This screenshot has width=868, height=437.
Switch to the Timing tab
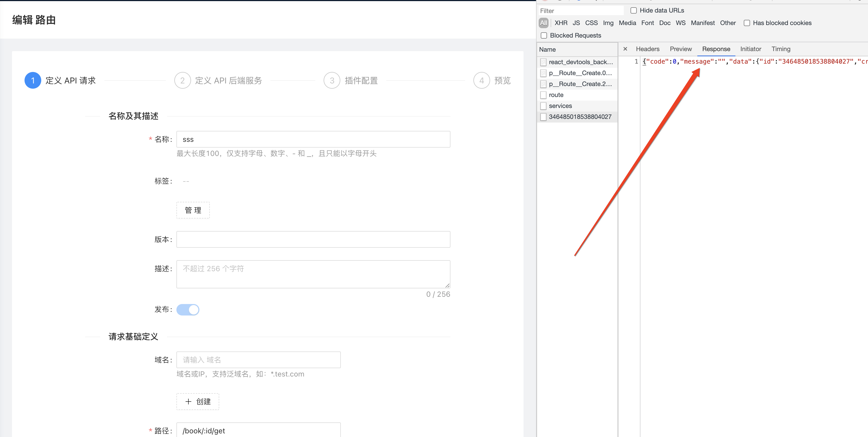coord(781,49)
